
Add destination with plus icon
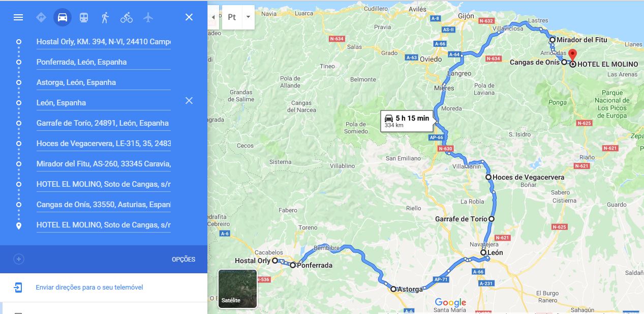[19, 259]
